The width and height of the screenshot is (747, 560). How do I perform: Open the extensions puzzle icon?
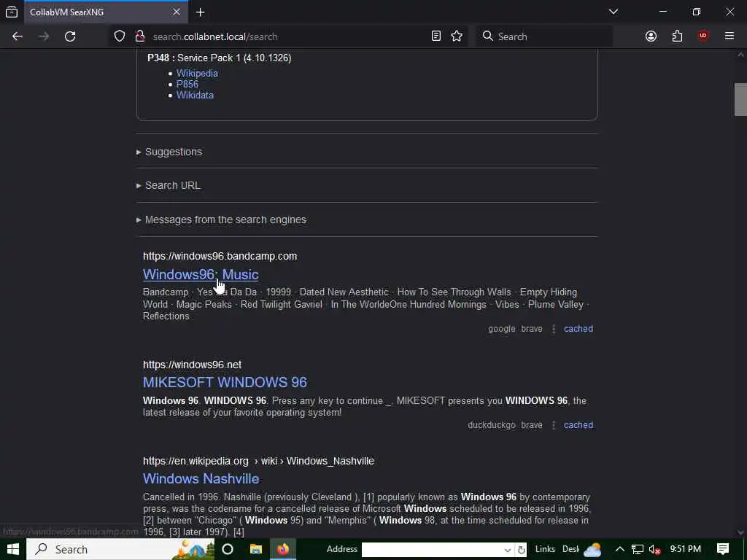click(x=677, y=36)
